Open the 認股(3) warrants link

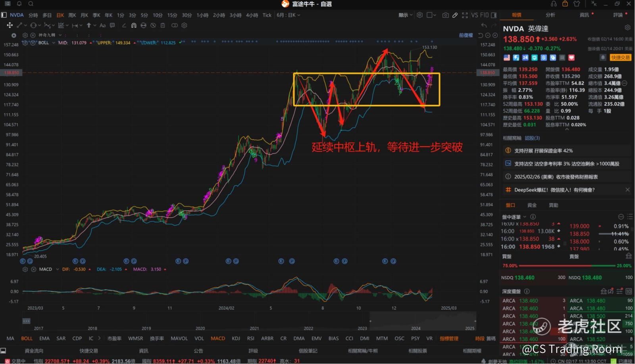click(532, 138)
